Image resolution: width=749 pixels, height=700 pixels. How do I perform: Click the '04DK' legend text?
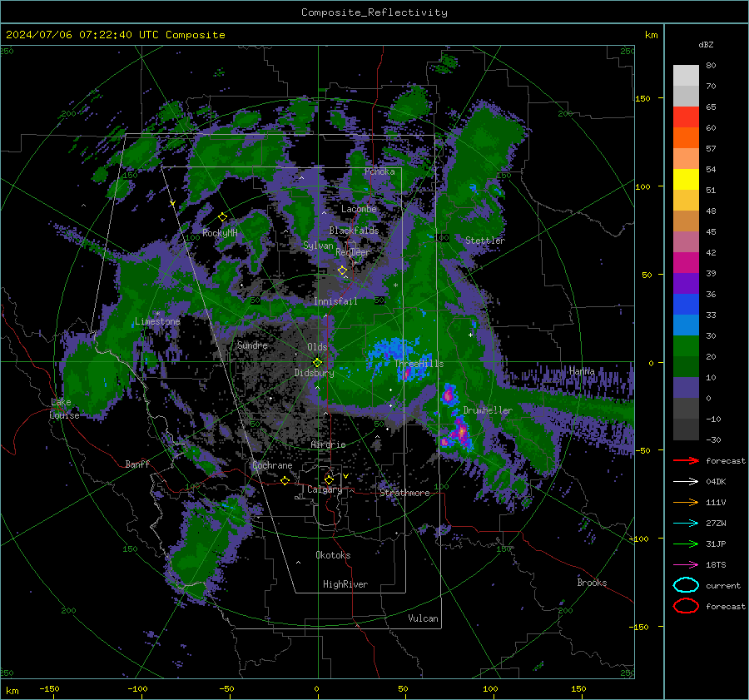pyautogui.click(x=716, y=482)
